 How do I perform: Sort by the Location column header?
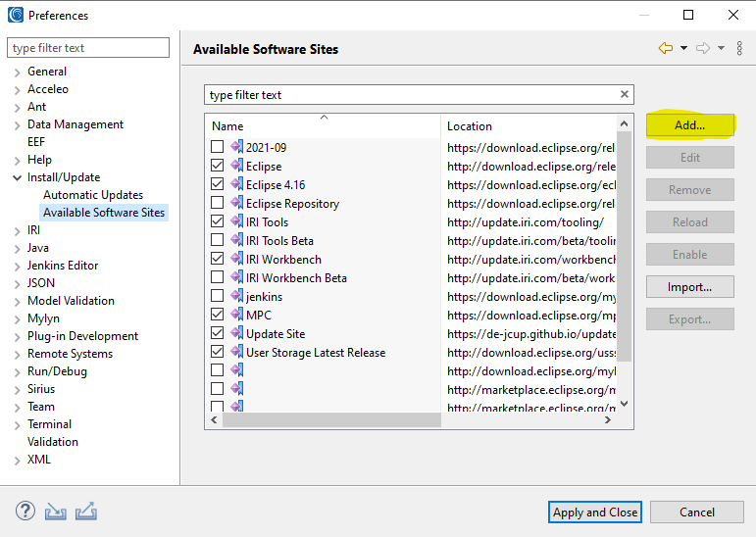[x=529, y=125]
